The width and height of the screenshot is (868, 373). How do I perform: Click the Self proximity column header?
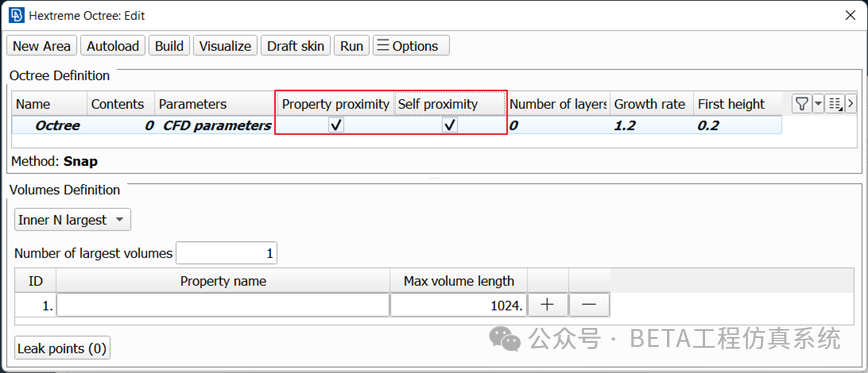450,104
